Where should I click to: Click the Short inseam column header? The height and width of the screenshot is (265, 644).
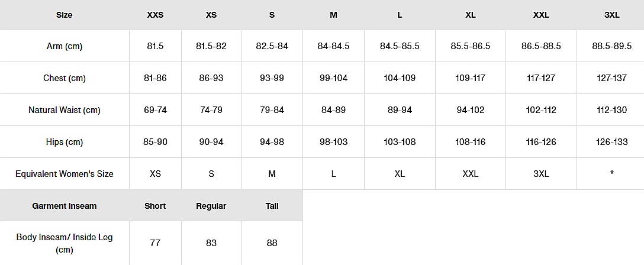(x=155, y=206)
